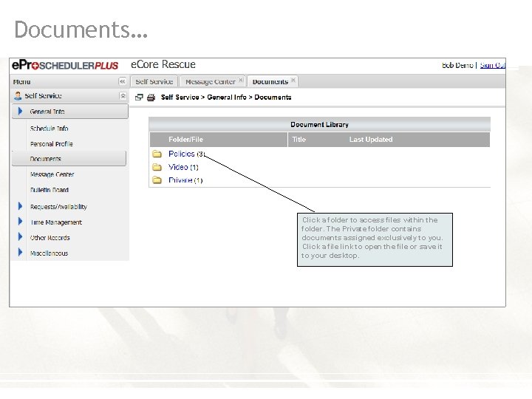Screen dimensions: 532x399
Task: Expand Requests/Availability section arrow
Action: [x=20, y=206]
